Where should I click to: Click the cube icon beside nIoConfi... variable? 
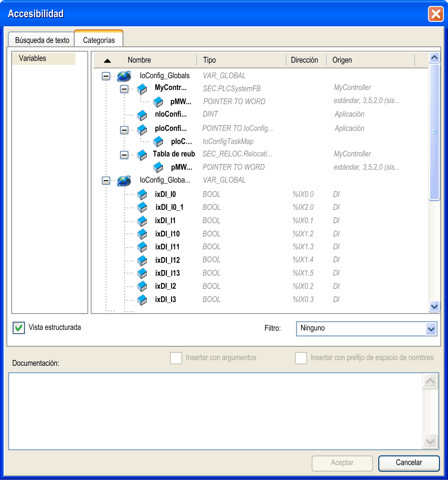pos(142,115)
